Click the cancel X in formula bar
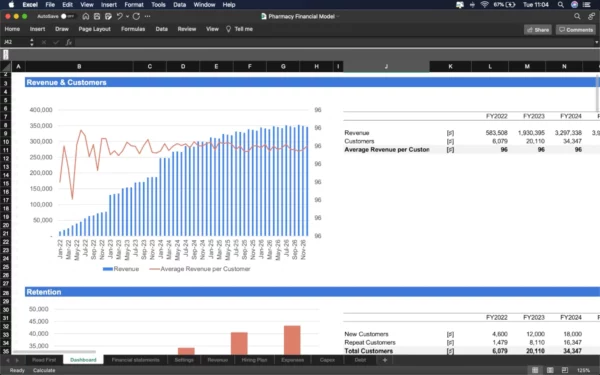Screen dimensions: 600x375 [44, 42]
